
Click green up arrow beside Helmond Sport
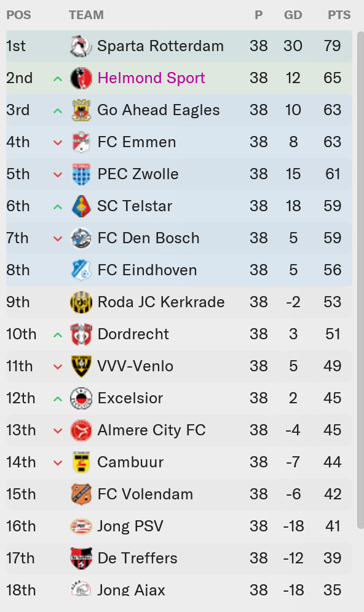58,79
